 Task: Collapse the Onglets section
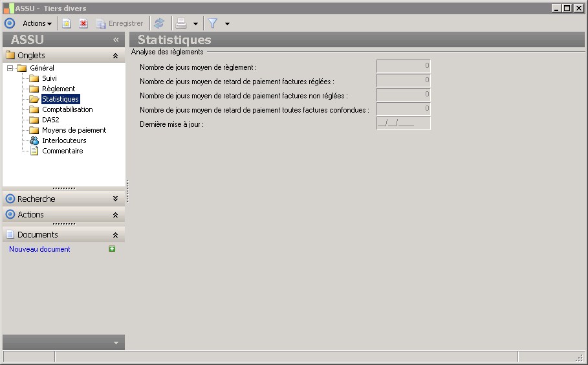[x=116, y=56]
